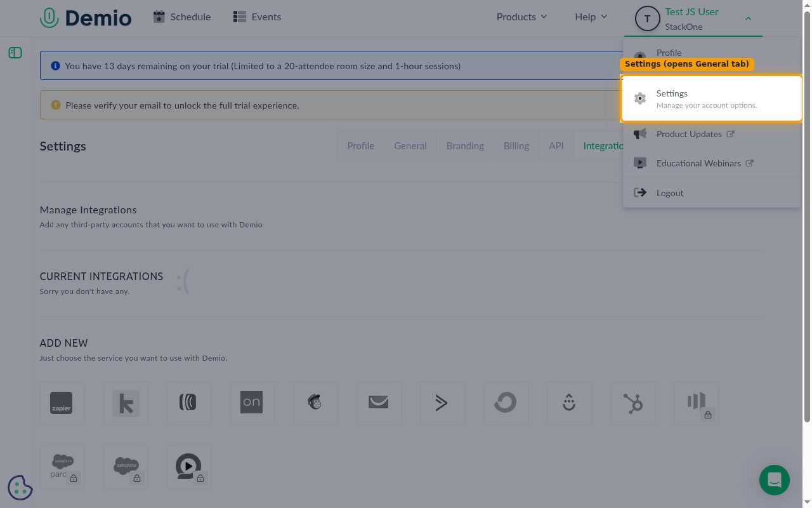
Task: Select the locked Marketo integration
Action: click(697, 403)
